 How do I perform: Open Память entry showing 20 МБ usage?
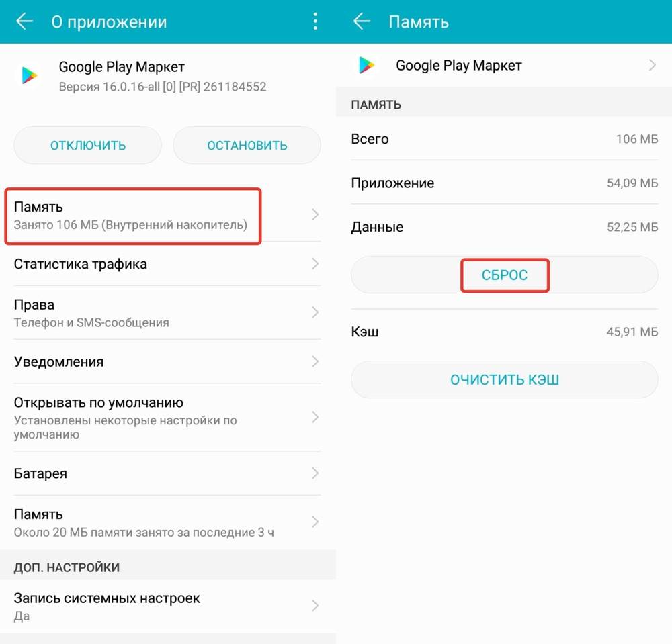click(x=161, y=522)
